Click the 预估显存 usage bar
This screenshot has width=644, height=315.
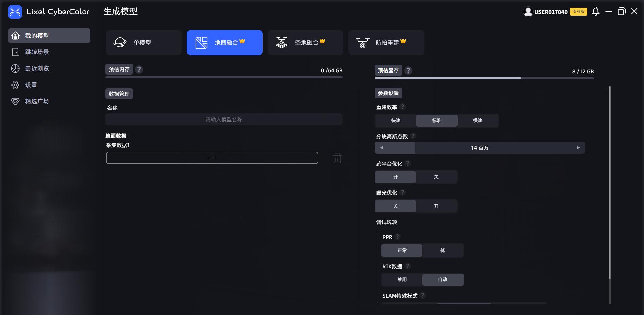[484, 78]
